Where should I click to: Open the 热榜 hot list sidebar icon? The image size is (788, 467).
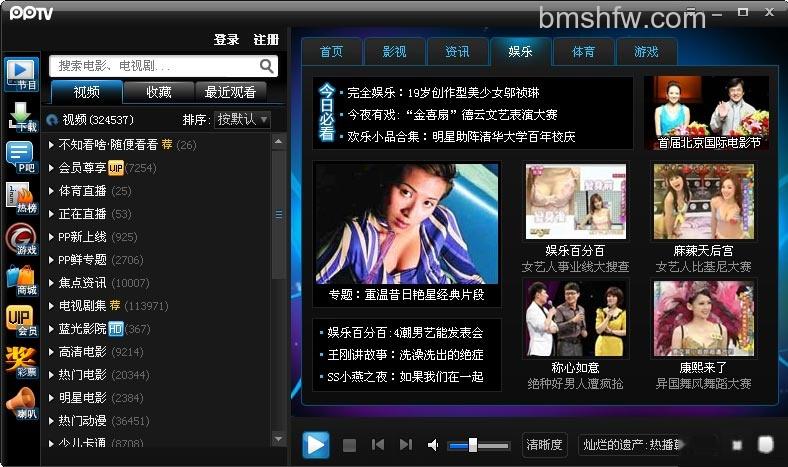[21, 198]
